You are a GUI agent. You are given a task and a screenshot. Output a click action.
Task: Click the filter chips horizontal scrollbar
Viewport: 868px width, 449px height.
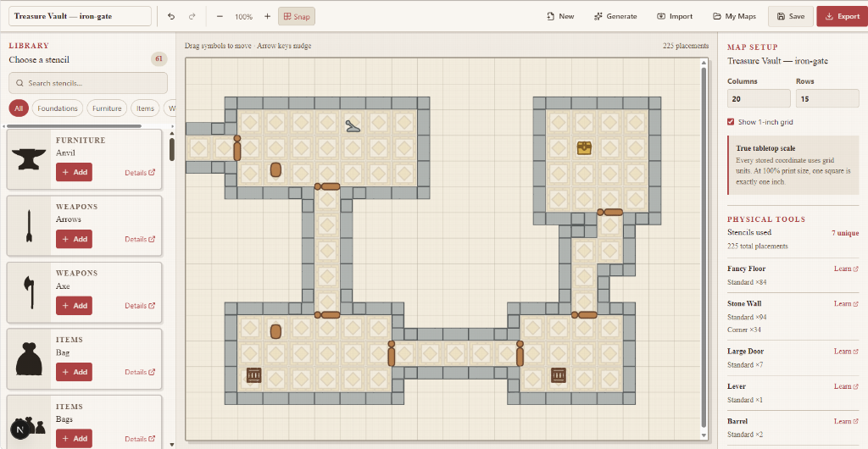[75, 126]
